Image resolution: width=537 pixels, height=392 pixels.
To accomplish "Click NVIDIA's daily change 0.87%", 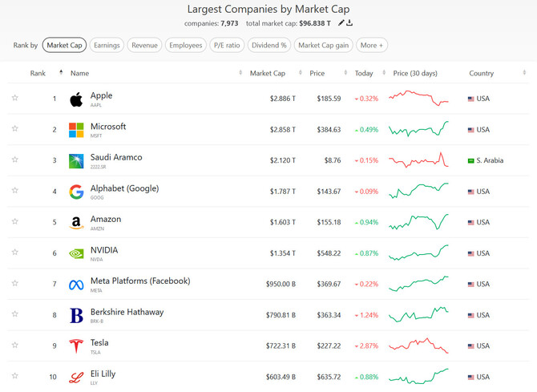I will point(367,253).
